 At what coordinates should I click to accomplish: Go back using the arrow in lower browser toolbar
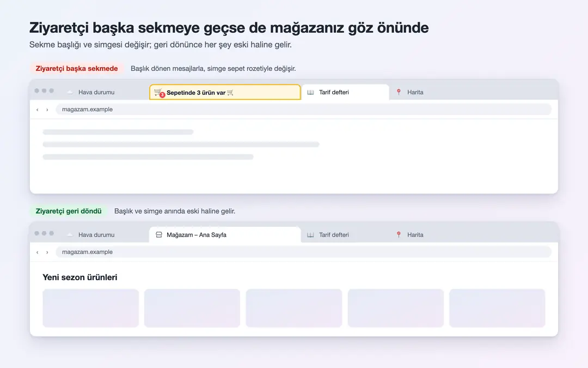click(37, 252)
